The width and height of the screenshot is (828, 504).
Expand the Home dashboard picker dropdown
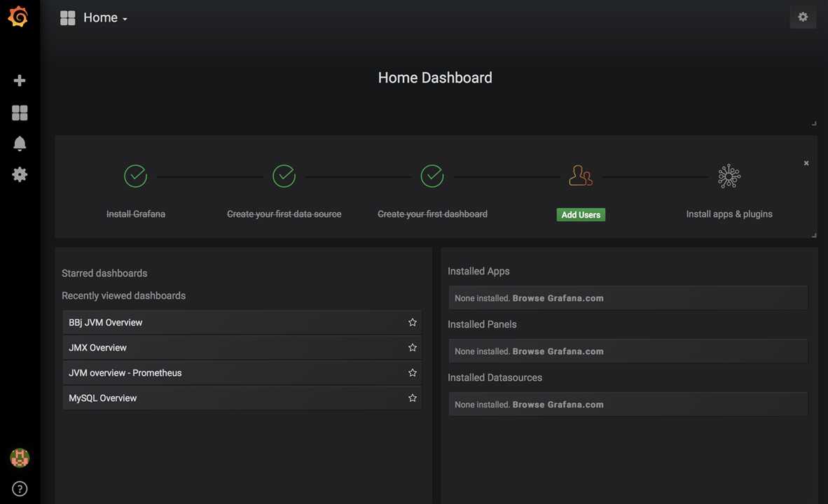(105, 18)
